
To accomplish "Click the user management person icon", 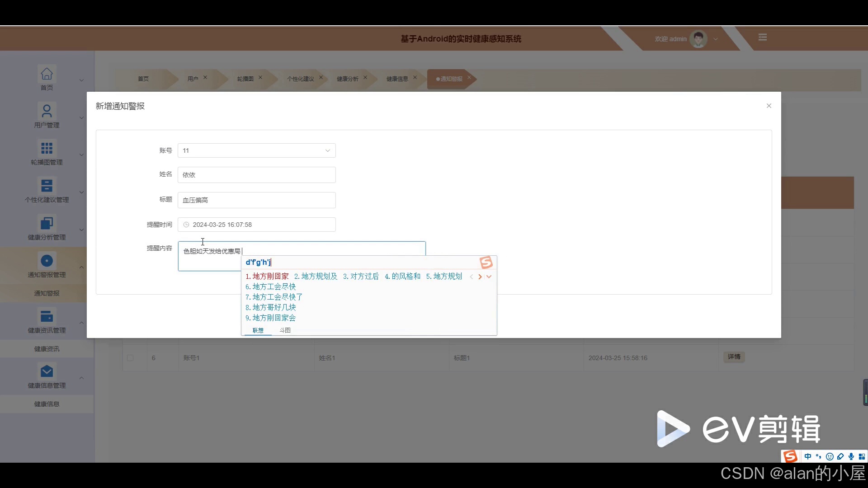I will pos(47,111).
